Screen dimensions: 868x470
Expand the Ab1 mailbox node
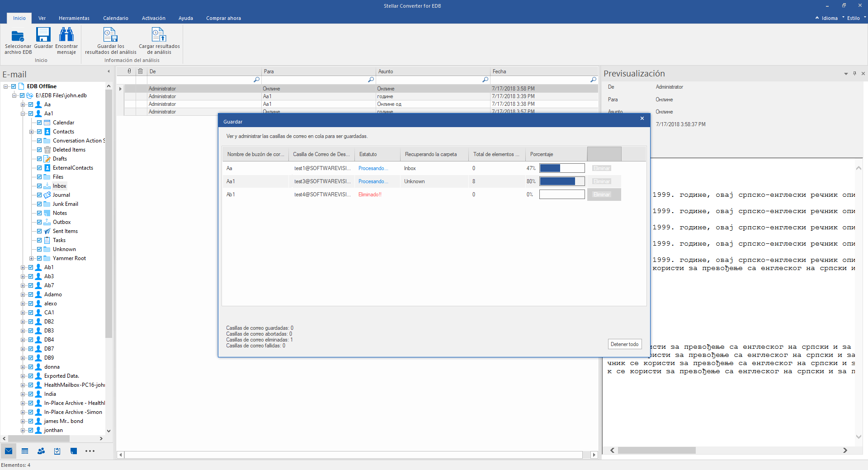(23, 267)
